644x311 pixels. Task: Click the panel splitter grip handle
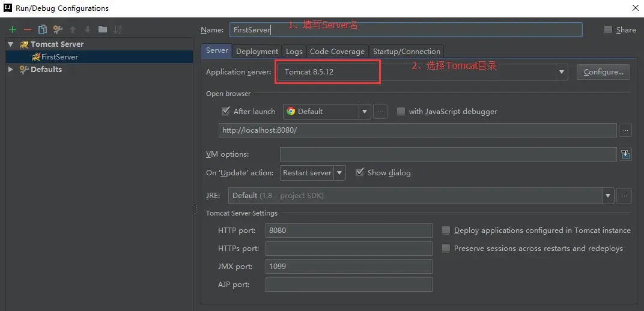pyautogui.click(x=196, y=210)
